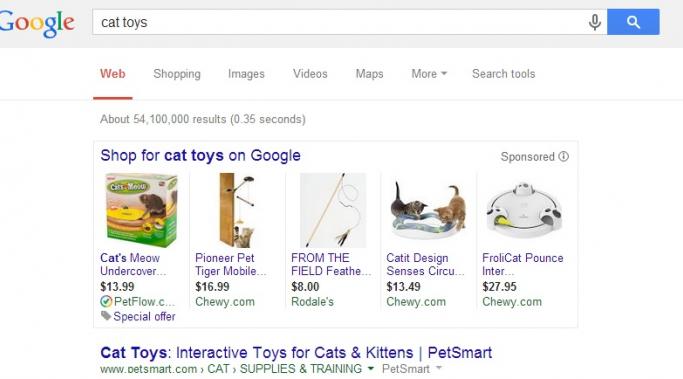Click the Special offer tag icon
Viewport: 683px width, 379px height.
click(x=106, y=316)
